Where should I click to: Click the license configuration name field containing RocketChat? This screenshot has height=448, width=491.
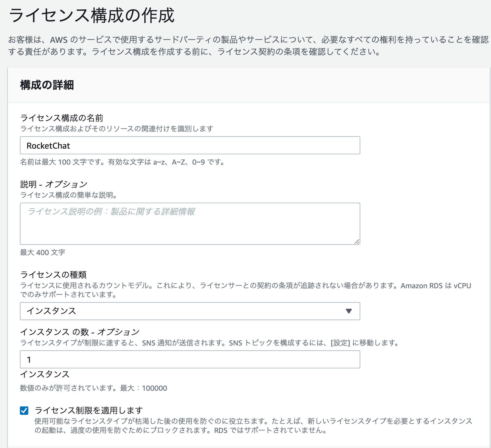pos(190,145)
